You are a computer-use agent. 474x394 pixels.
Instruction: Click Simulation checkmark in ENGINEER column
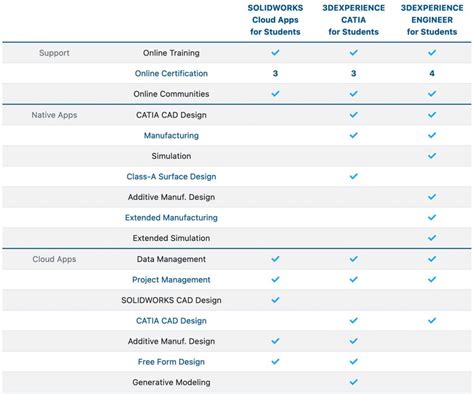[x=432, y=156]
